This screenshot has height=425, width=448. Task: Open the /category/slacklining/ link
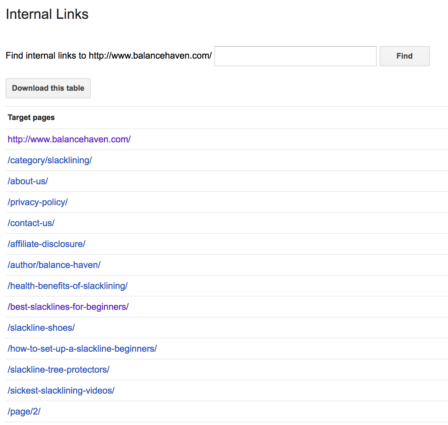pyautogui.click(x=50, y=160)
